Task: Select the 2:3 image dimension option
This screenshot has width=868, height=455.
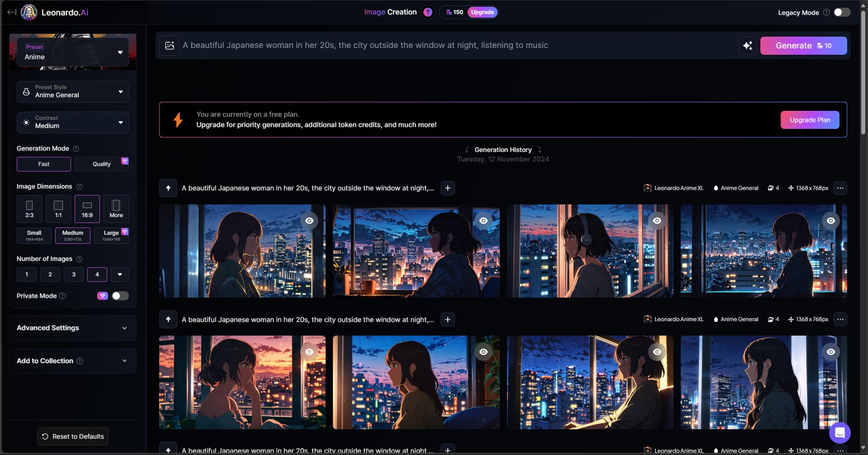Action: [x=29, y=209]
